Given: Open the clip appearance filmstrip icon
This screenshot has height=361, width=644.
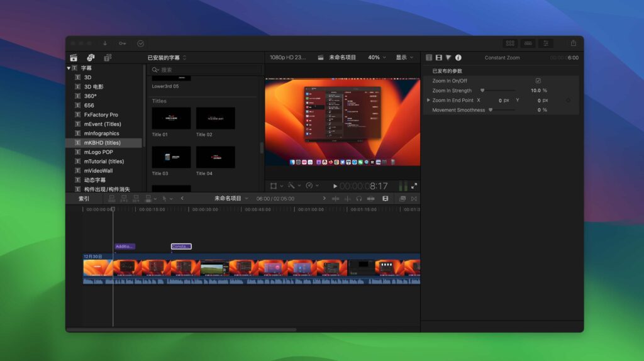Looking at the screenshot, I should tap(386, 199).
